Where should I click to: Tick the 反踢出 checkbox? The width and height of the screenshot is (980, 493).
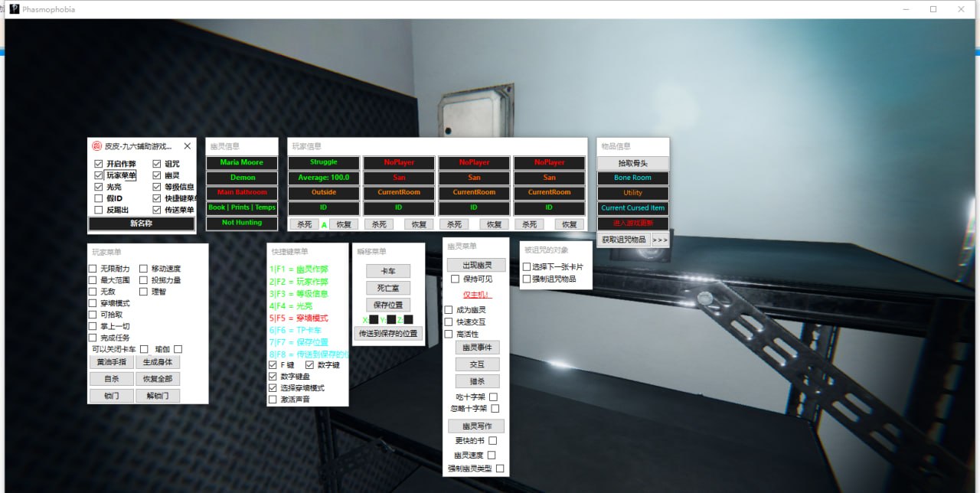(98, 210)
